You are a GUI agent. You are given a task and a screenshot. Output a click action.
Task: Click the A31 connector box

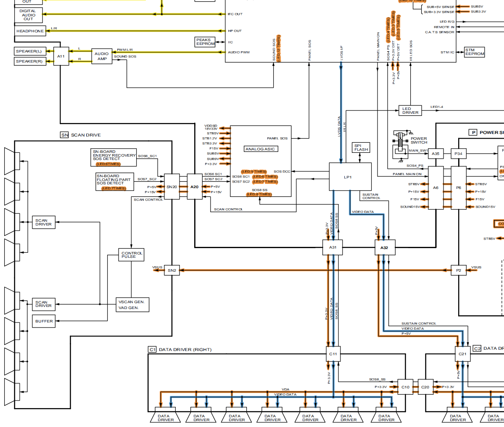(x=332, y=247)
